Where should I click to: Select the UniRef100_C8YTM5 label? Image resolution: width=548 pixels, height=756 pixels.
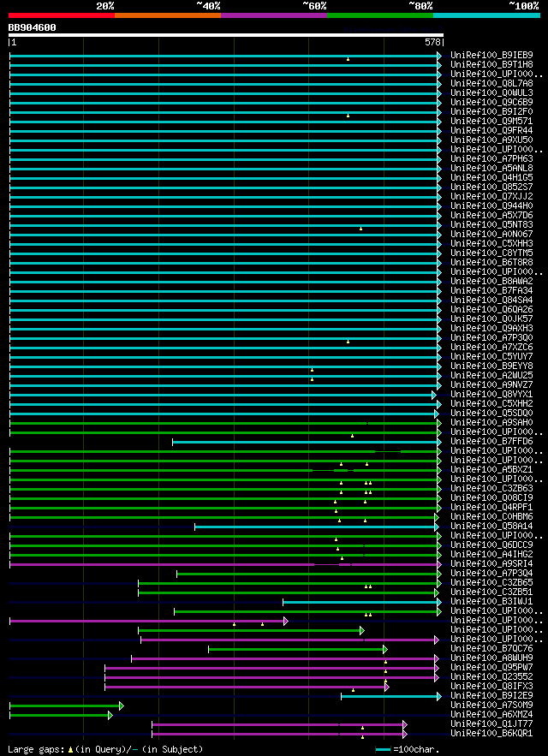pyautogui.click(x=491, y=253)
